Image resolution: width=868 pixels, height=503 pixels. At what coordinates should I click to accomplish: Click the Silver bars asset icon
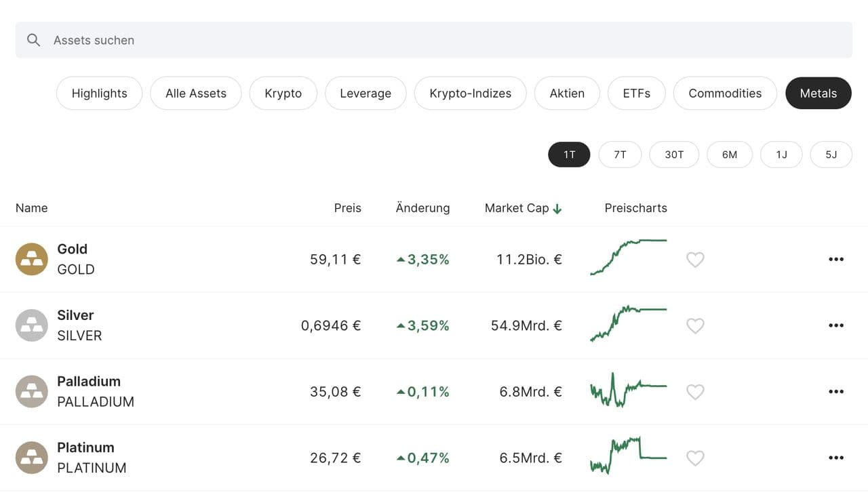(x=32, y=325)
